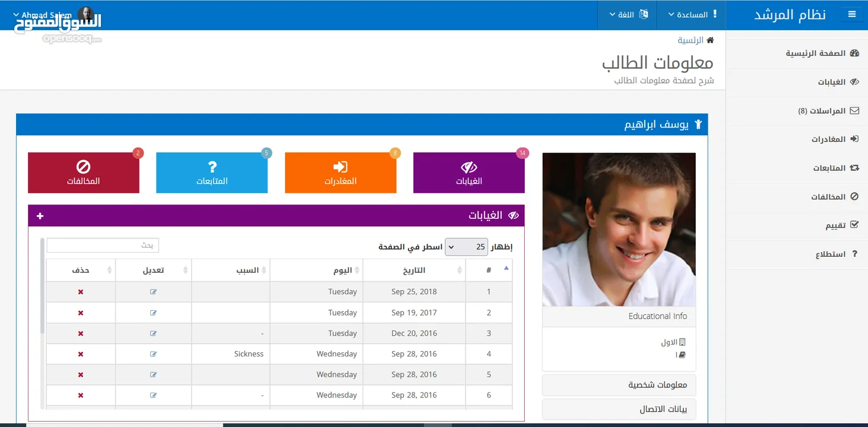The width and height of the screenshot is (868, 427).
Task: Delete the Dec 20, 2016 row
Action: [81, 333]
